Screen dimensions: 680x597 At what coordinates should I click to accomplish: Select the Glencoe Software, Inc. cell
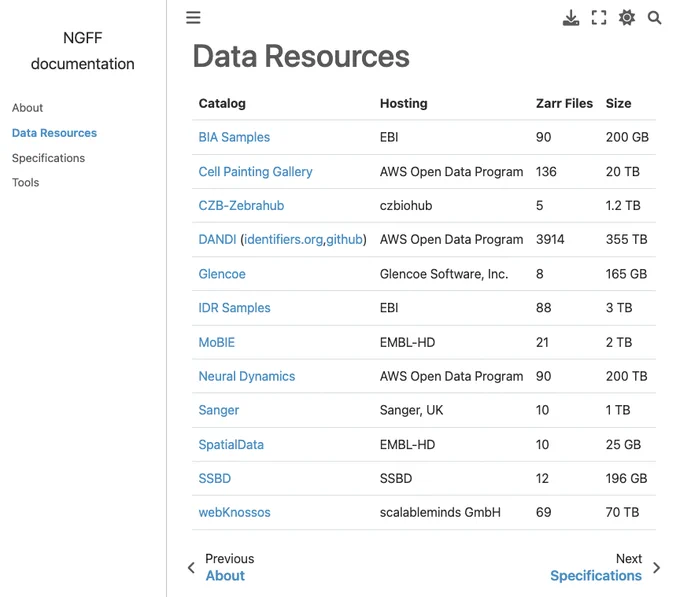coord(444,274)
